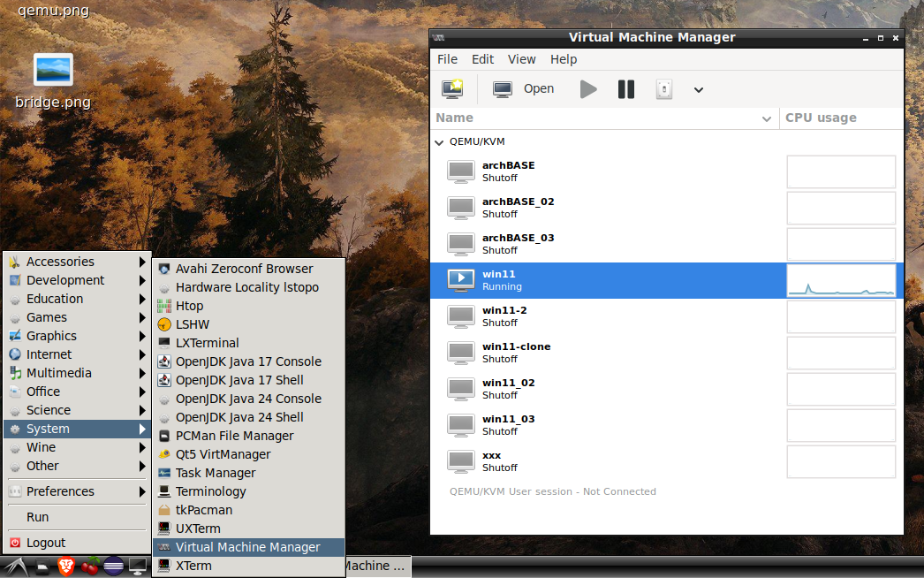Open the File menu
The height and width of the screenshot is (578, 924).
tap(448, 59)
